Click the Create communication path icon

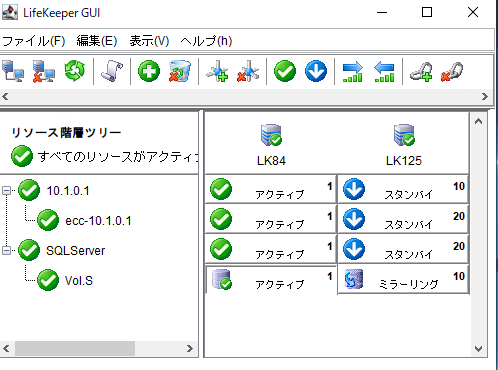217,71
